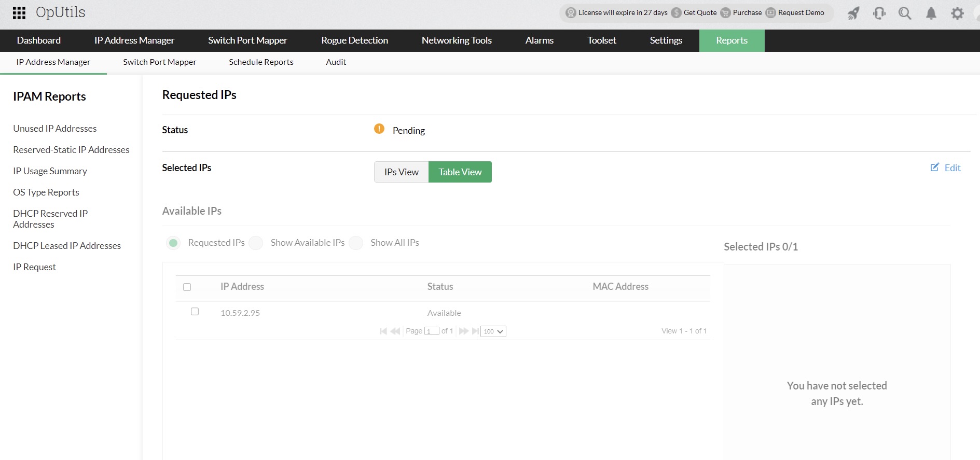This screenshot has height=460, width=980.
Task: Click the shopping cart Purchase icon
Action: coord(725,13)
